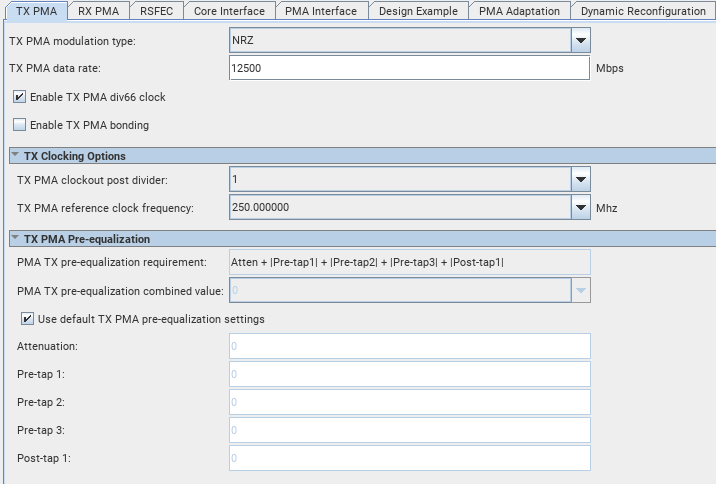The image size is (716, 484).
Task: Switch to the RX PMA tab
Action: pos(98,11)
